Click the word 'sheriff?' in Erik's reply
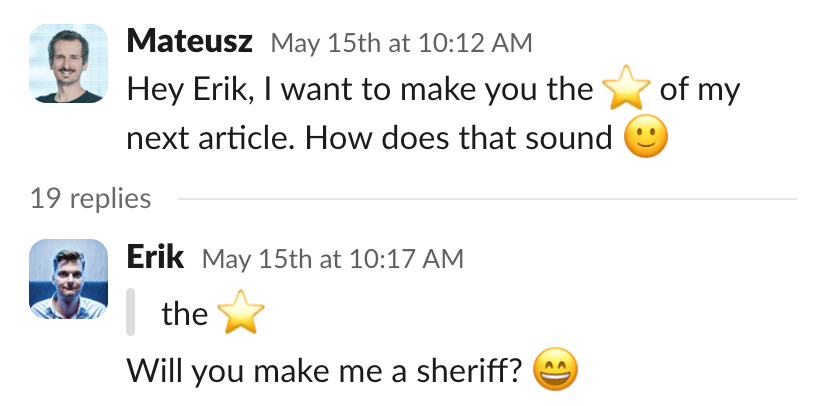Image resolution: width=834 pixels, height=406 pixels. point(472,372)
